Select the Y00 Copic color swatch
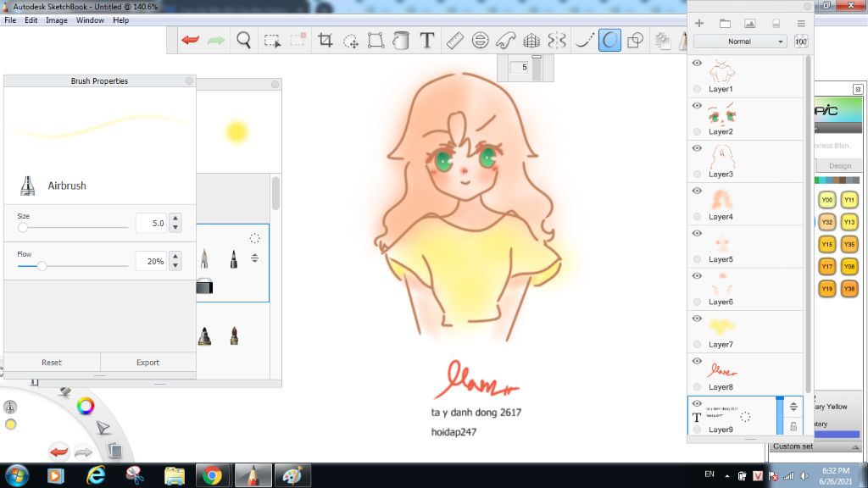Viewport: 868px width, 488px height. 827,200
